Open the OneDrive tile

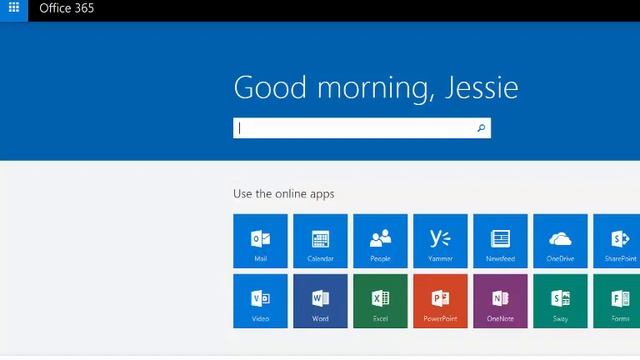click(x=560, y=241)
